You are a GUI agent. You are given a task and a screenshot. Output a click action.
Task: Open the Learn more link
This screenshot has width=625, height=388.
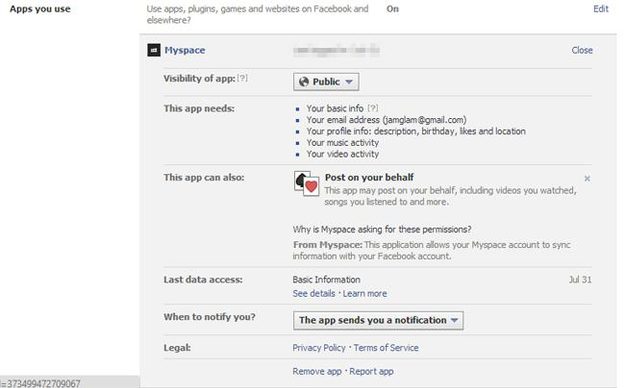(365, 293)
